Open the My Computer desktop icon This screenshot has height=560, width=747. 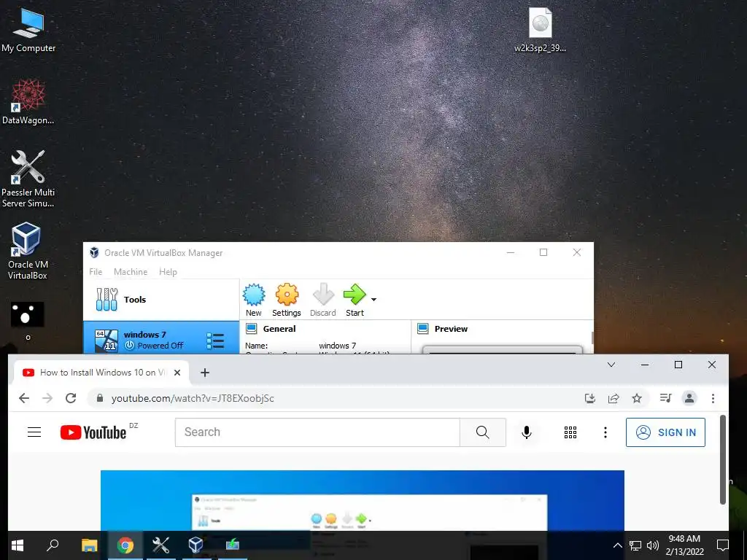[28, 31]
